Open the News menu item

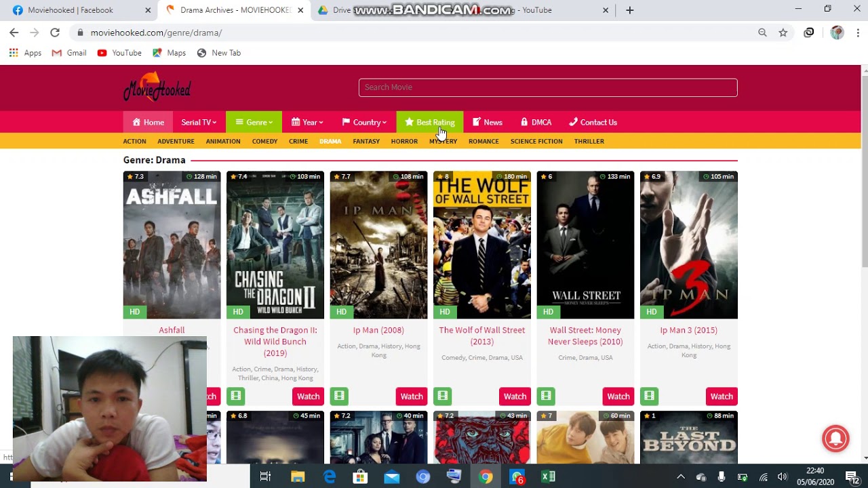(x=487, y=123)
